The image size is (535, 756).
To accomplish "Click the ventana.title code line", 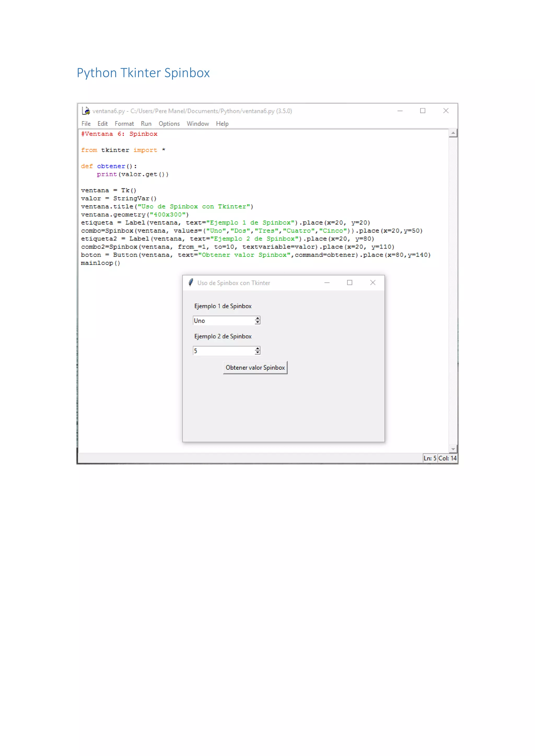I will pos(167,206).
